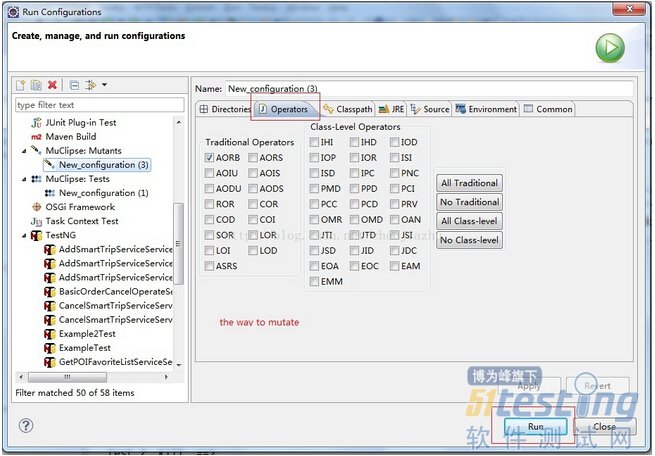This screenshot has height=456, width=655.
Task: Click the JUnit Plug-in Test icon
Action: [x=37, y=123]
